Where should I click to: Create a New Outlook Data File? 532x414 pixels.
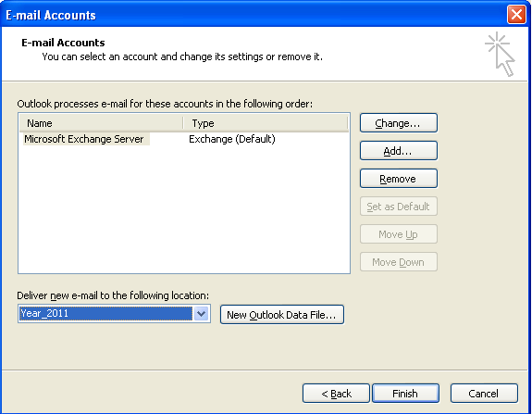click(x=282, y=315)
